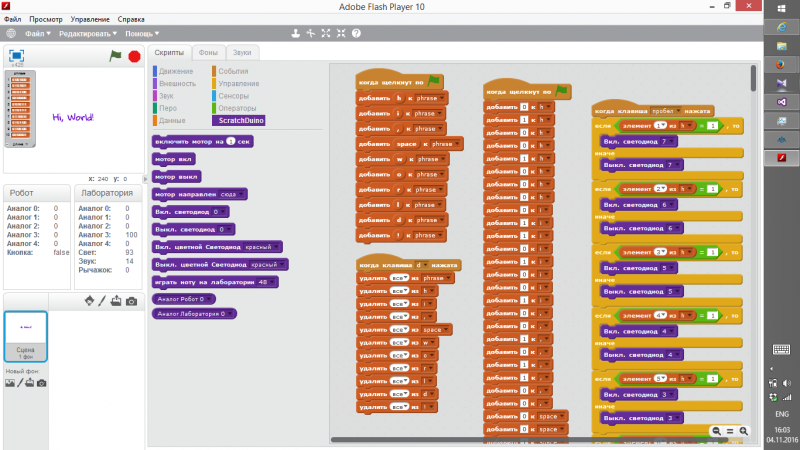This screenshot has height=450, width=800.
Task: Open dropdown on Аналог Лаборатория block
Action: click(230, 314)
